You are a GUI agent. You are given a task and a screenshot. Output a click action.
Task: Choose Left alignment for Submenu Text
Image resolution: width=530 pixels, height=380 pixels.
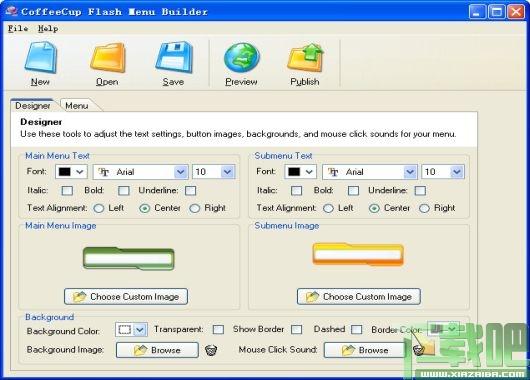pyautogui.click(x=328, y=208)
